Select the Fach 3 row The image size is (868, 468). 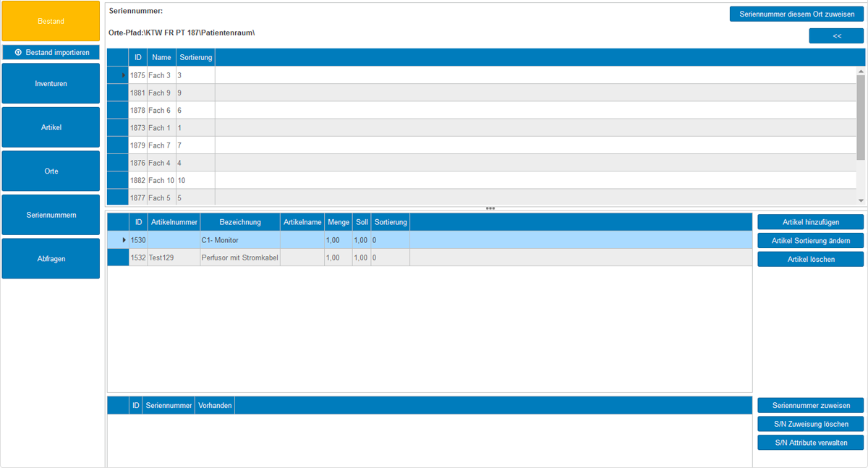(481, 75)
